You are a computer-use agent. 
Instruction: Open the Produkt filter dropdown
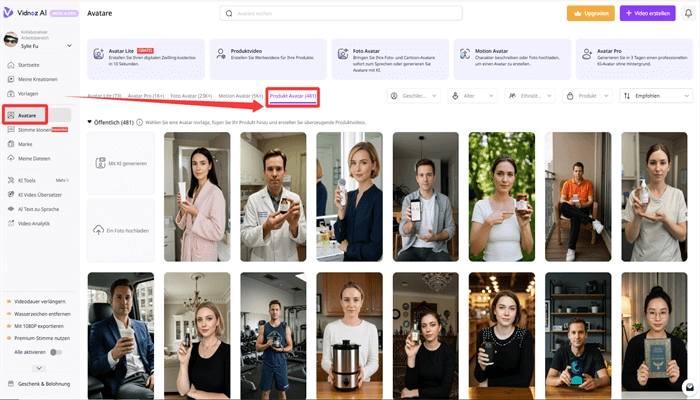click(587, 96)
